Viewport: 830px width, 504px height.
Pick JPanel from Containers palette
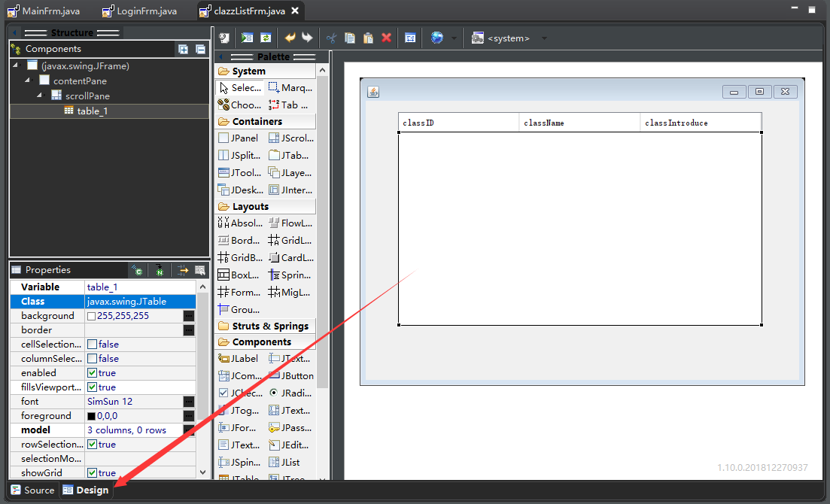tap(239, 138)
